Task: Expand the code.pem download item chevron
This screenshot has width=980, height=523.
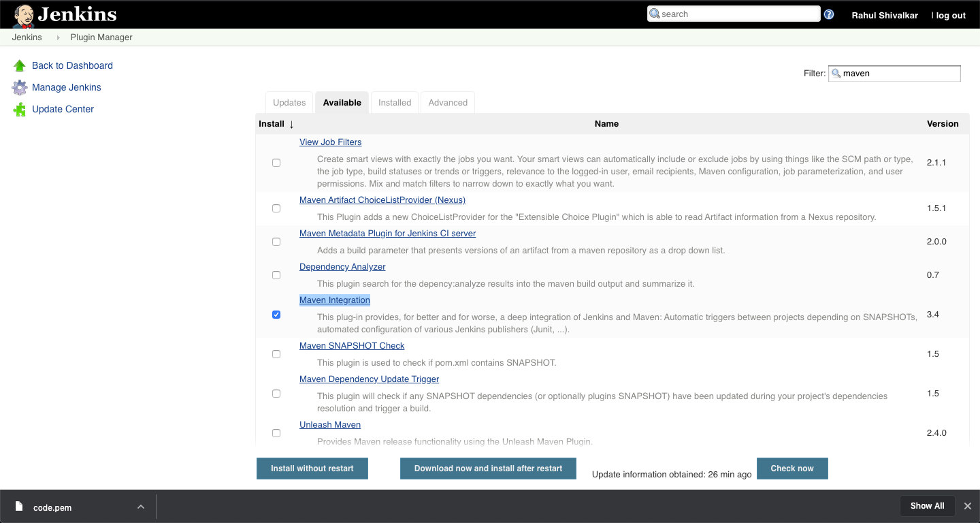Action: (x=140, y=507)
